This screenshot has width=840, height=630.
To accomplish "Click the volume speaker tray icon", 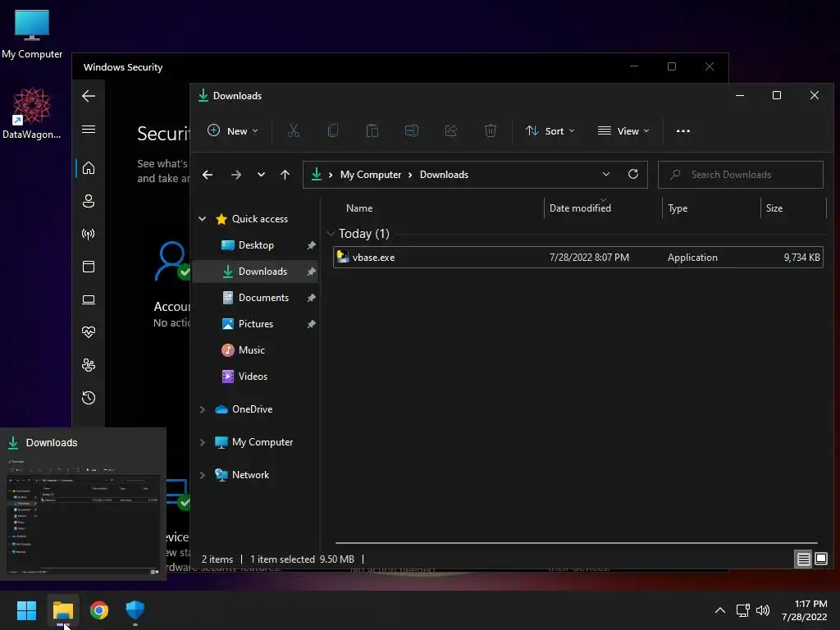I will click(x=763, y=610).
